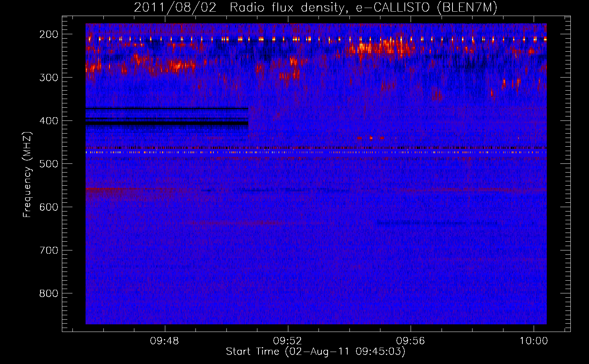Click the black data-gap band near 400 MHz
The height and width of the screenshot is (364, 589).
click(167, 123)
